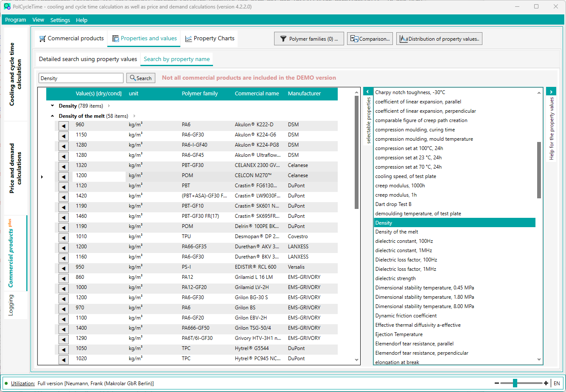The image size is (566, 392).
Task: Switch to the Commercial products tab
Action: pos(71,39)
